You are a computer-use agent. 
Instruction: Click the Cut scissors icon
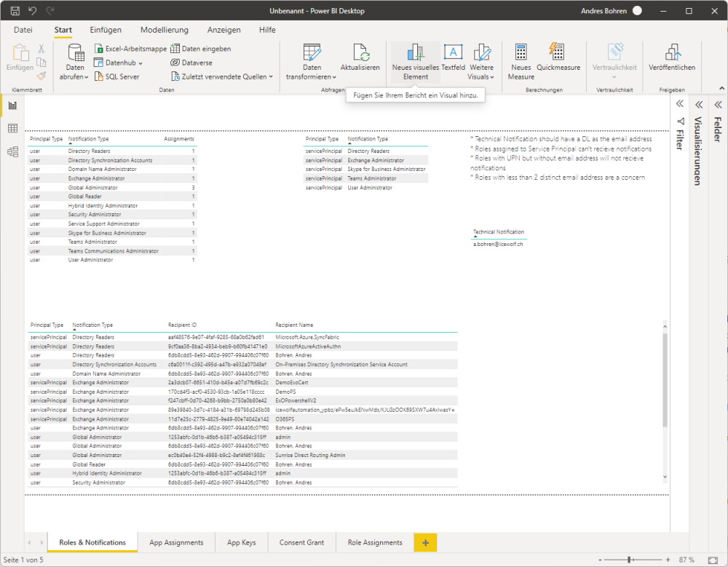[41, 48]
